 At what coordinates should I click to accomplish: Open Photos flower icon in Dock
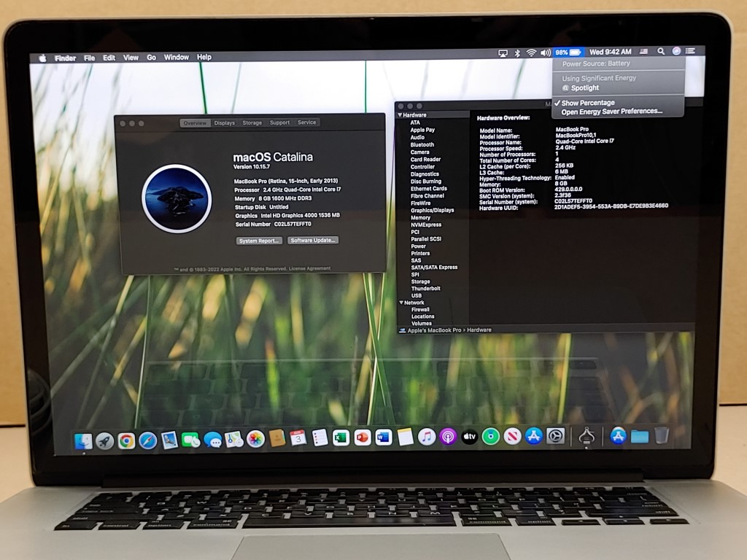255,438
